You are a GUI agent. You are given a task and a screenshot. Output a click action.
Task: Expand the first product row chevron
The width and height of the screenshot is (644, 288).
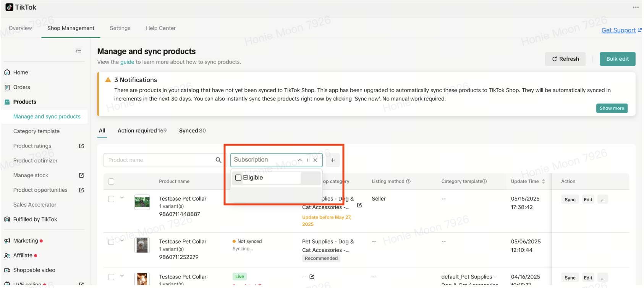click(x=122, y=198)
